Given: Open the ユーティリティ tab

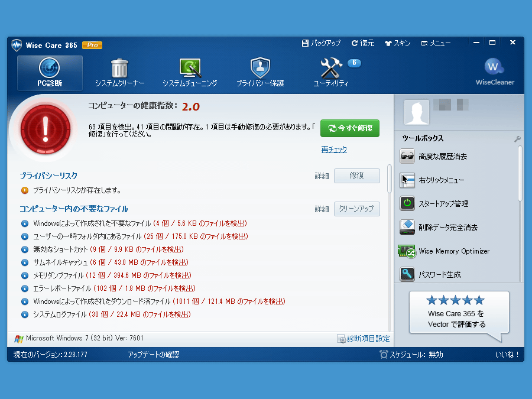Looking at the screenshot, I should coord(331,73).
